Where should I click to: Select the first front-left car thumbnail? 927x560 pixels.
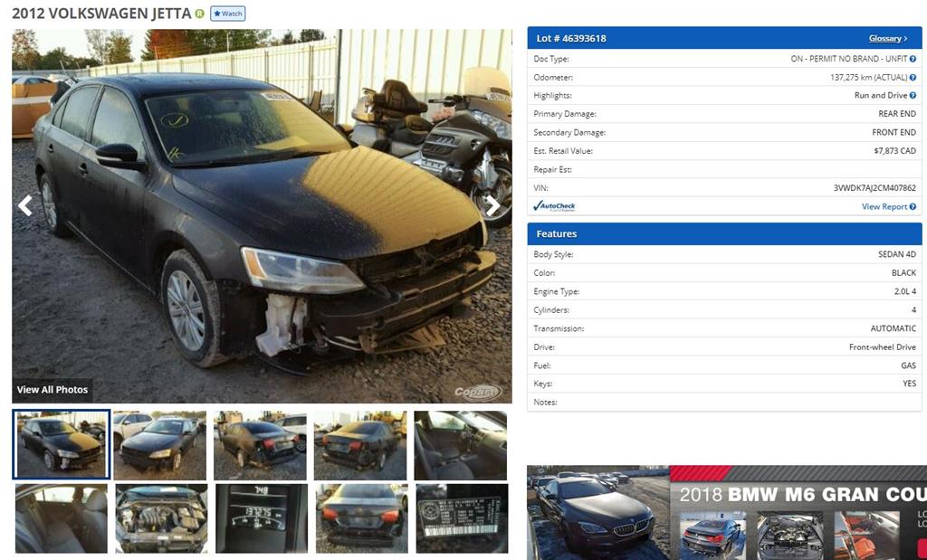click(61, 444)
